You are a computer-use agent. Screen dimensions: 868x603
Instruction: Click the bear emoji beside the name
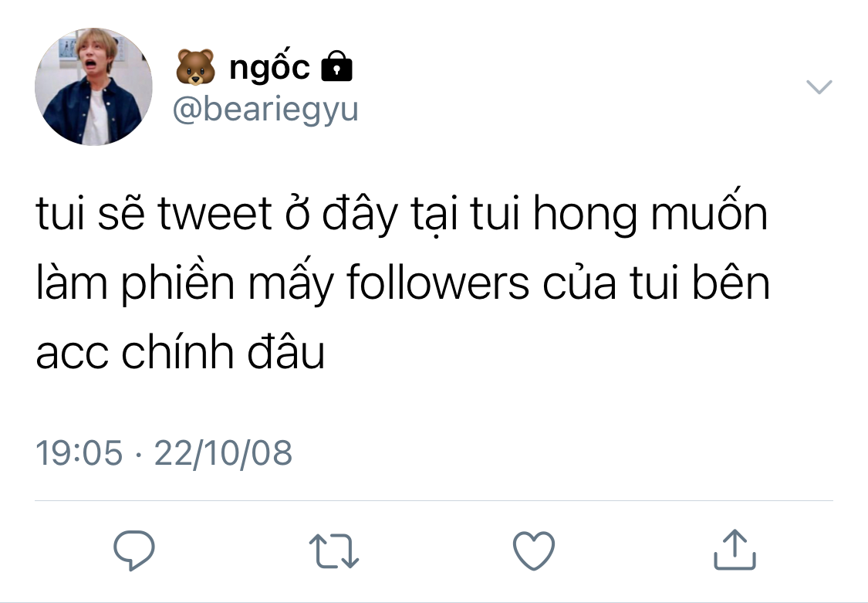point(195,67)
